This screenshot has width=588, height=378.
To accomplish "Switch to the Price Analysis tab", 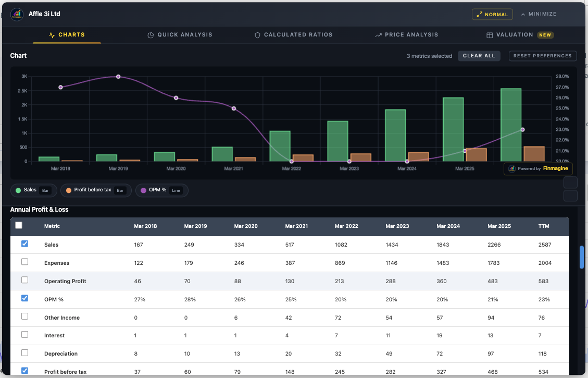I will (407, 34).
